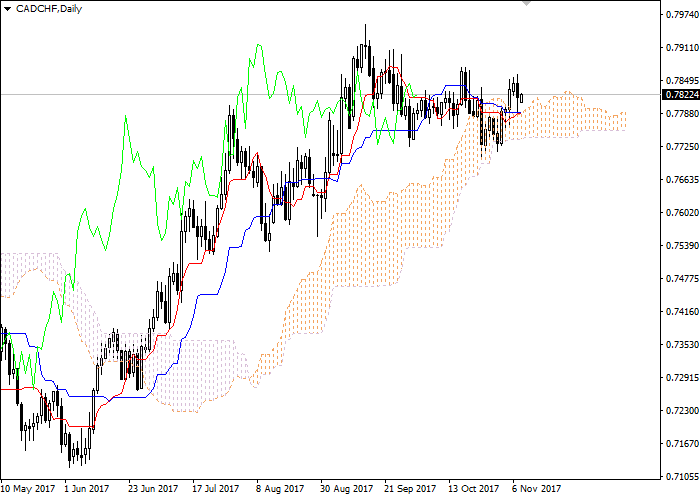Click the 0.77250 price scale label
Screen dimensions: 700x500
point(682,147)
